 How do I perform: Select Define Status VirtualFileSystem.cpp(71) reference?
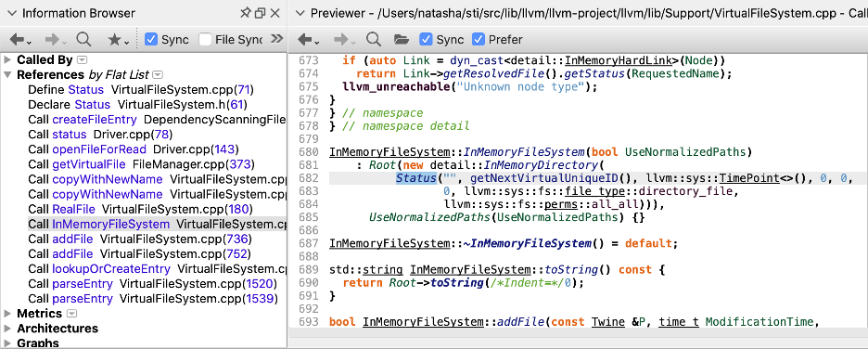(141, 90)
